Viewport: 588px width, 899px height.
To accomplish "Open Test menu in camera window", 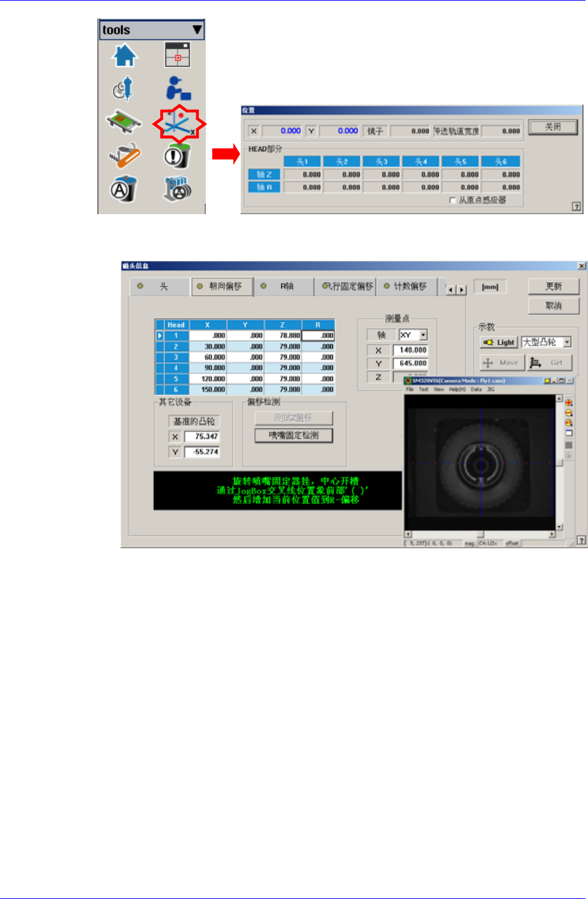I will [x=424, y=389].
